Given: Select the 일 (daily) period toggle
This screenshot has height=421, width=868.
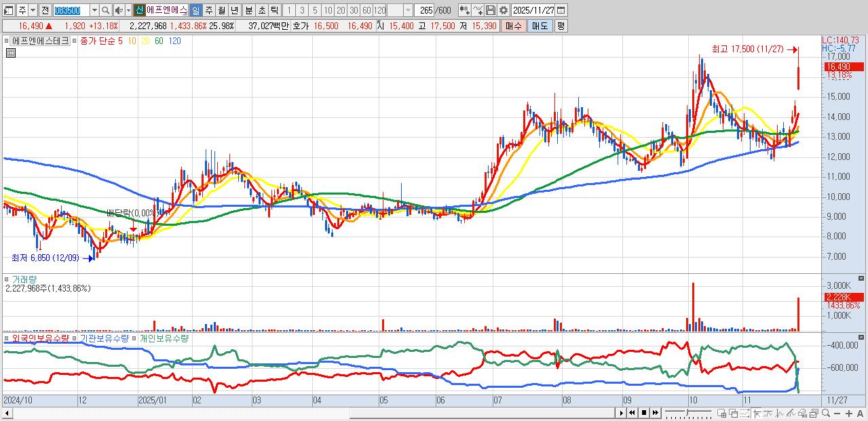Looking at the screenshot, I should (x=195, y=10).
